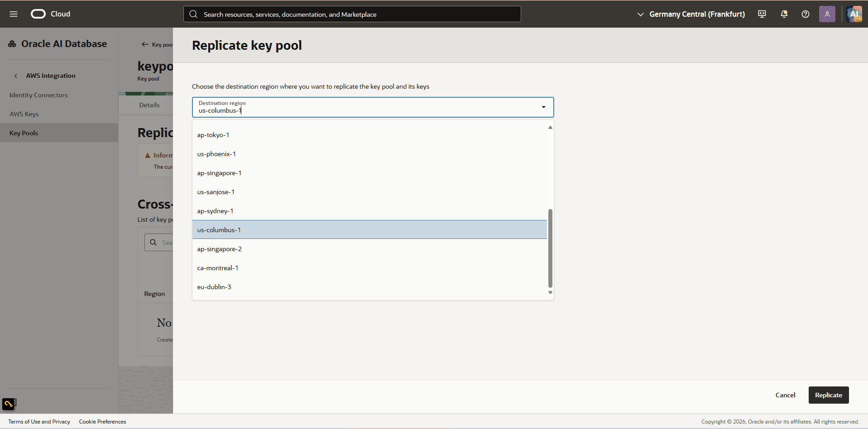The width and height of the screenshot is (868, 429).
Task: Switch to the Details tab
Action: 149,105
